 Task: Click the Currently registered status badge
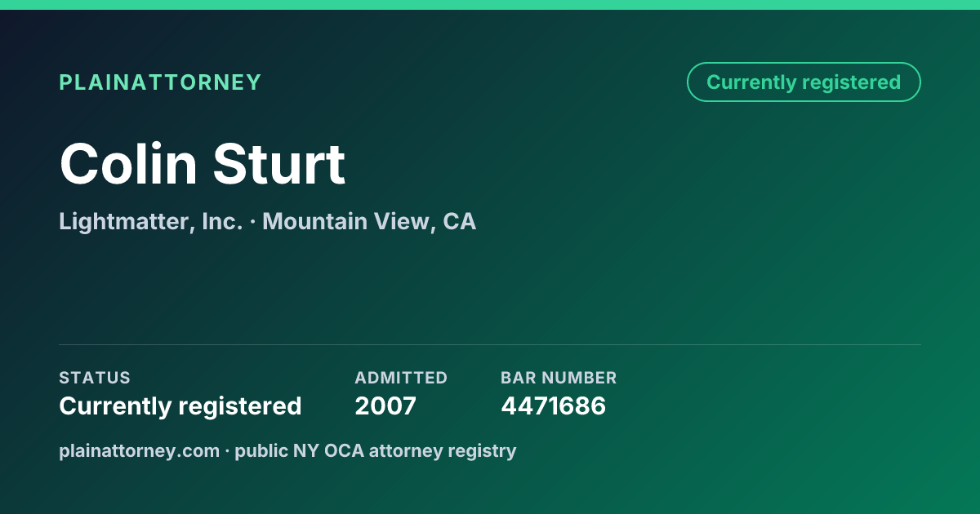click(804, 82)
